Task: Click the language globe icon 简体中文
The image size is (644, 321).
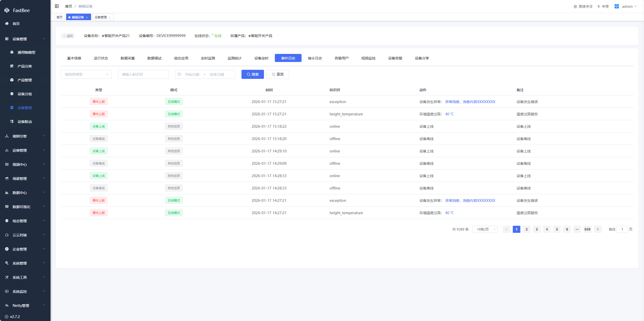Action: (575, 7)
